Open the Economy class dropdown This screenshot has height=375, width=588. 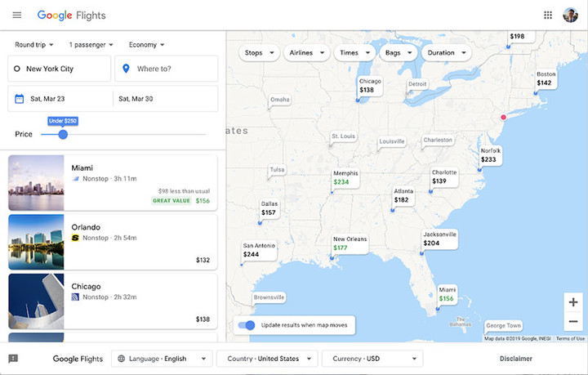pos(147,45)
